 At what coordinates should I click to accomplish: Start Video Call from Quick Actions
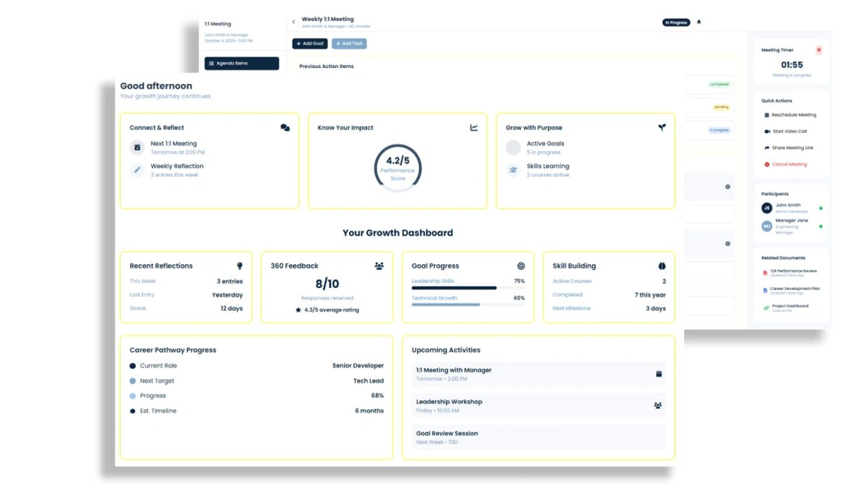coord(789,132)
